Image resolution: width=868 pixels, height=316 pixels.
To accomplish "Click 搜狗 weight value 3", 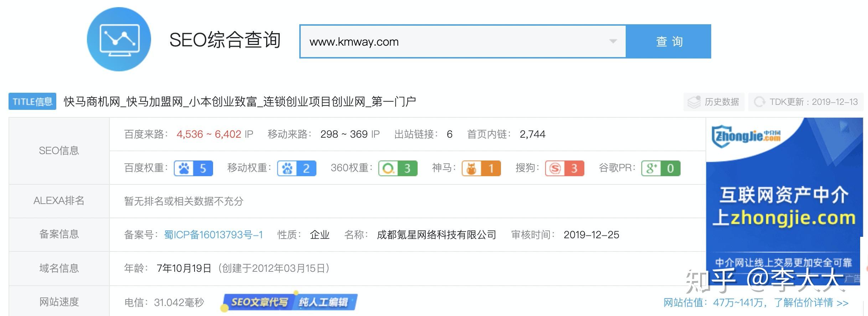I will (574, 168).
